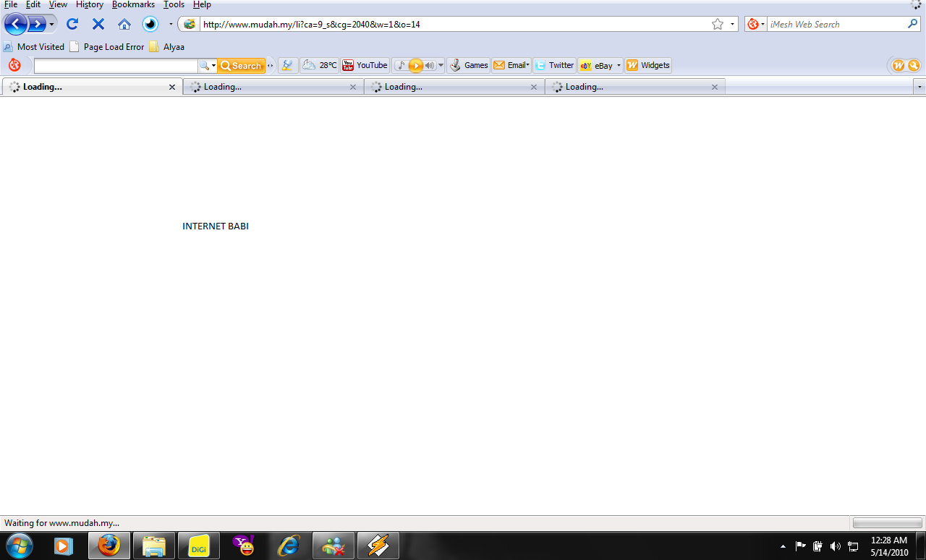Open the eBay toolbar button
Viewport: 926px width, 560px height.
pyautogui.click(x=596, y=65)
